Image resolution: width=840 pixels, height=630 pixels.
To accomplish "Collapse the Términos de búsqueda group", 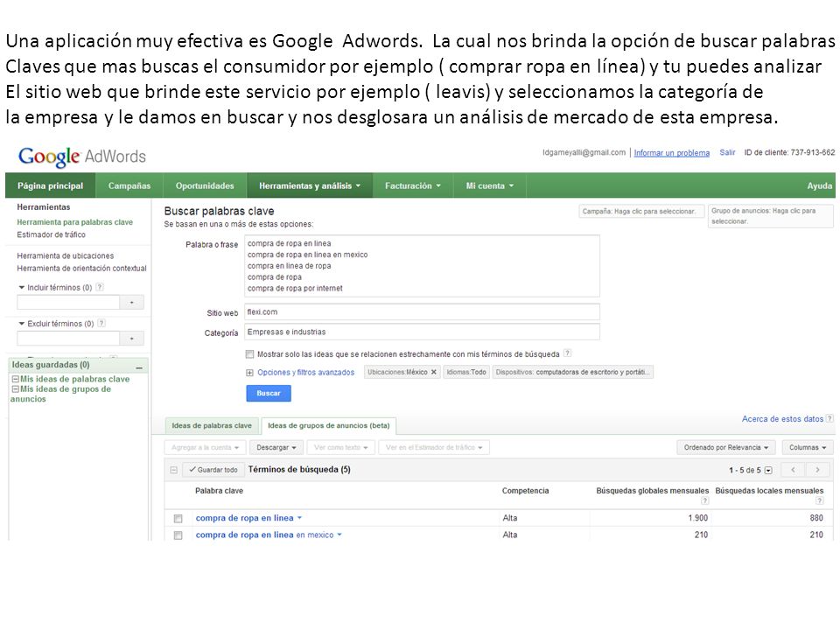I will 173,470.
